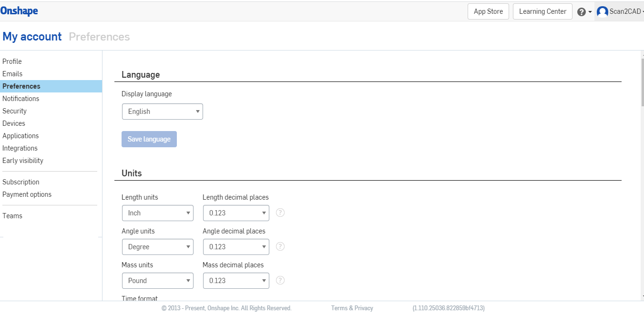Open the help question mark menu
The width and height of the screenshot is (644, 315).
pos(582,11)
